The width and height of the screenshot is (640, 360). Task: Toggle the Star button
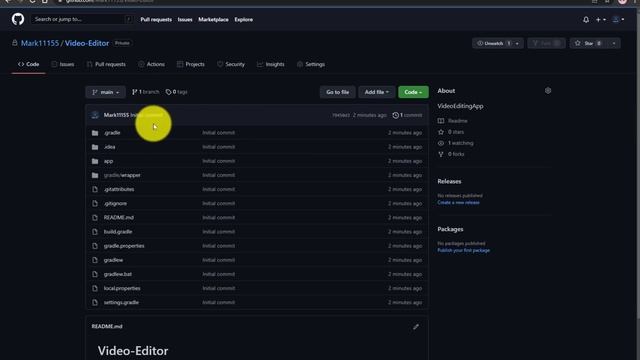click(588, 43)
